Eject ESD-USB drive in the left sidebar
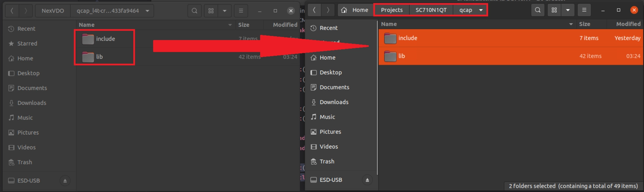The height and width of the screenshot is (192, 644). coord(65,180)
